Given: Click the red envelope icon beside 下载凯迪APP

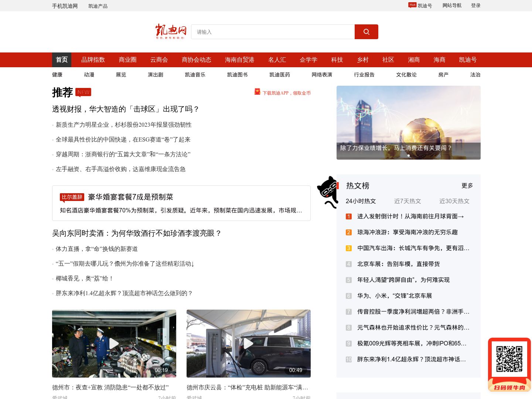Looking at the screenshot, I should (x=257, y=92).
